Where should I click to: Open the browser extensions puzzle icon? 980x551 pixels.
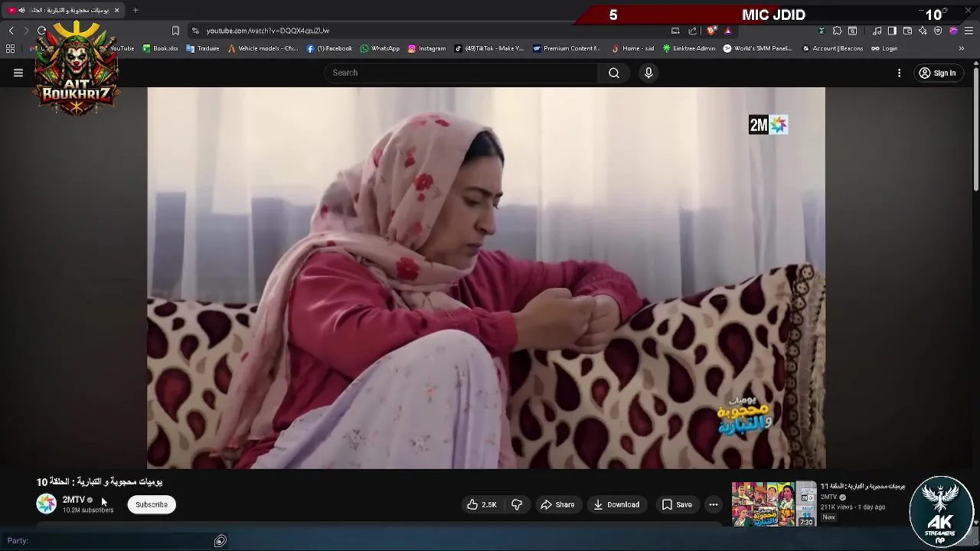[x=837, y=31]
